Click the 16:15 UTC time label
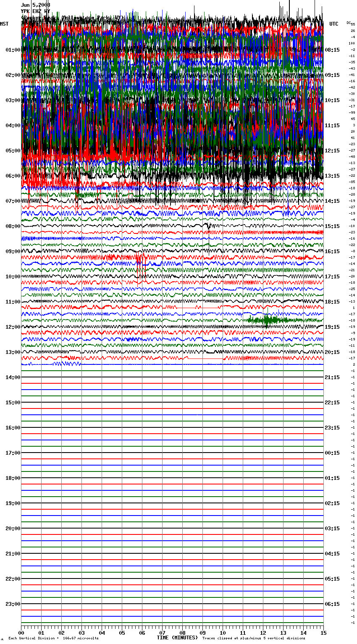This screenshot has height=644, width=357. 332,251
